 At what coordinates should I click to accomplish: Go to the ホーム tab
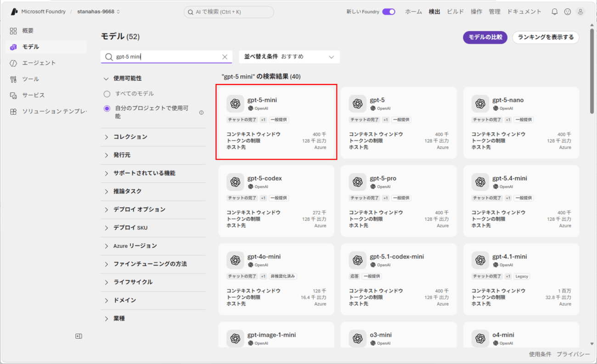coord(413,11)
